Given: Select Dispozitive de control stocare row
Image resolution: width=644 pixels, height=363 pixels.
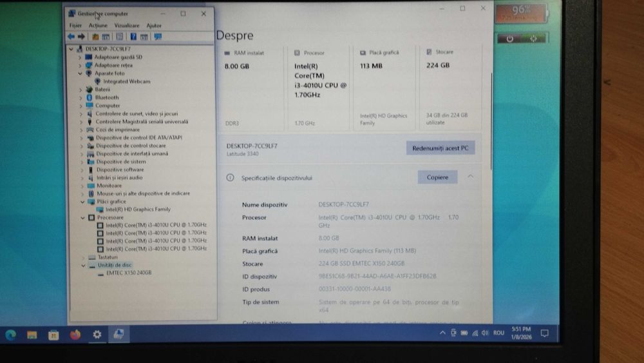Looking at the screenshot, I should click(131, 146).
